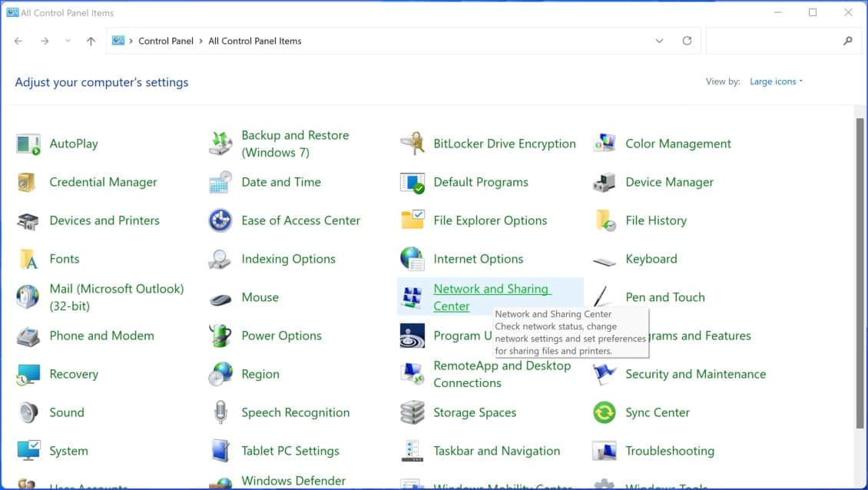Click the search magnifier button
Image resolution: width=868 pixels, height=490 pixels.
coord(847,41)
